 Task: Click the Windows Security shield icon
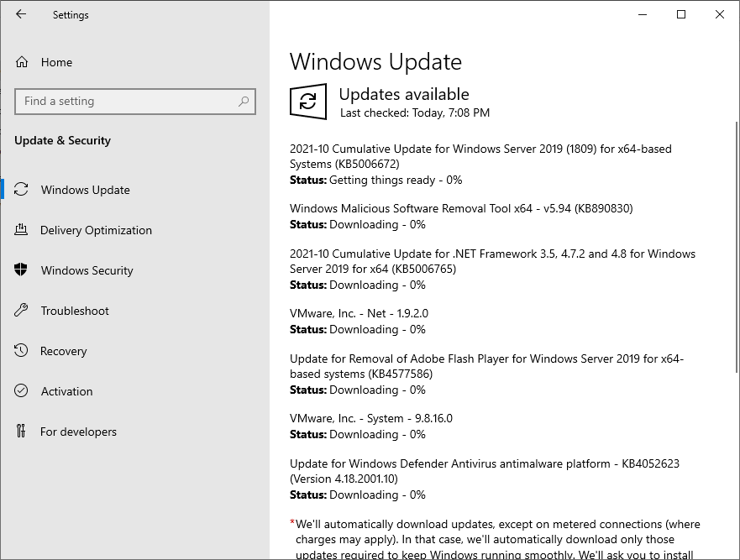click(x=21, y=270)
